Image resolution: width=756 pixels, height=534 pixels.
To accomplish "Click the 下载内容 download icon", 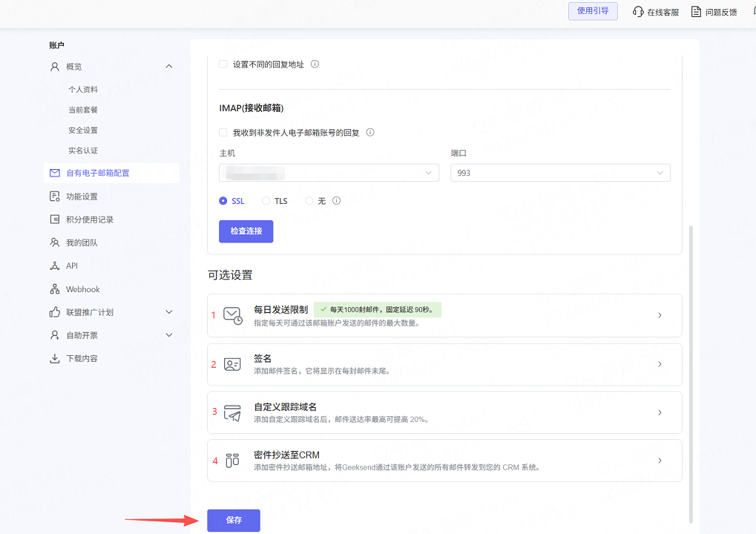I will [55, 358].
